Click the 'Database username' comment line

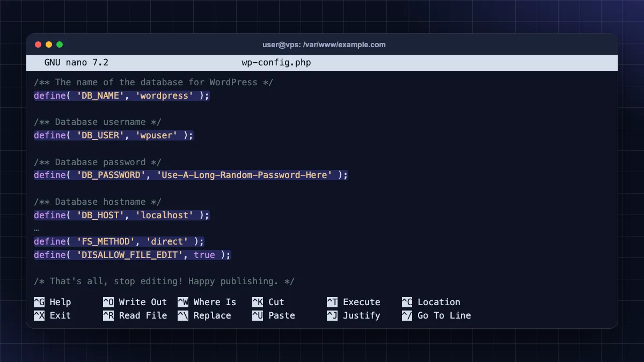pyautogui.click(x=98, y=122)
